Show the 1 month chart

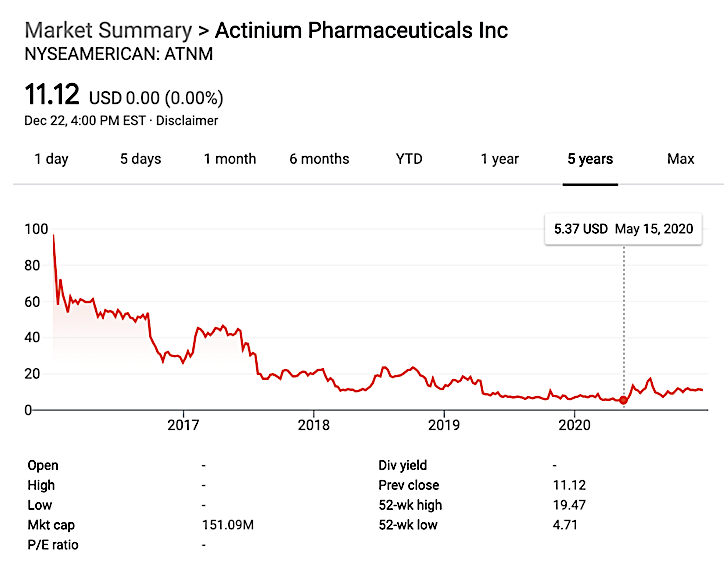(230, 159)
